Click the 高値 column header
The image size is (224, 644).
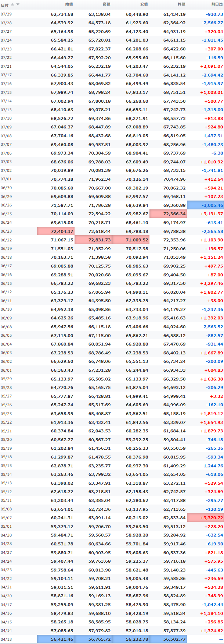click(x=106, y=4)
